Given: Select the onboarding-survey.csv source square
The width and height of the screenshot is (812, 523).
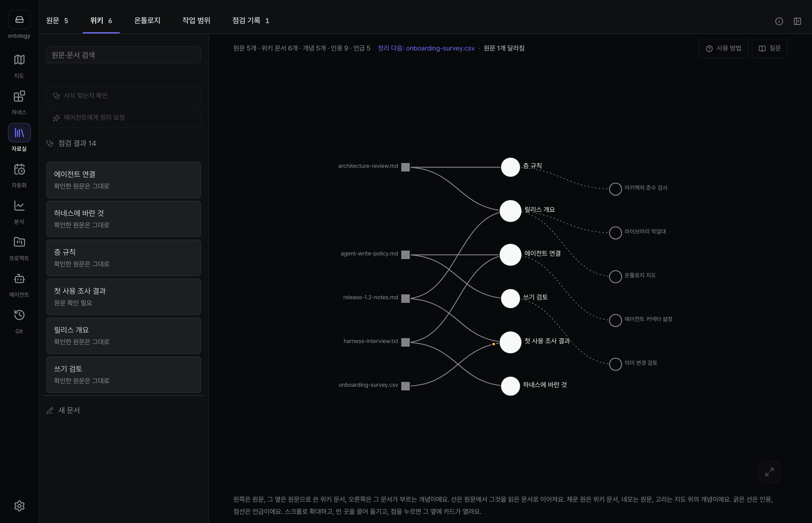Looking at the screenshot, I should (x=405, y=386).
